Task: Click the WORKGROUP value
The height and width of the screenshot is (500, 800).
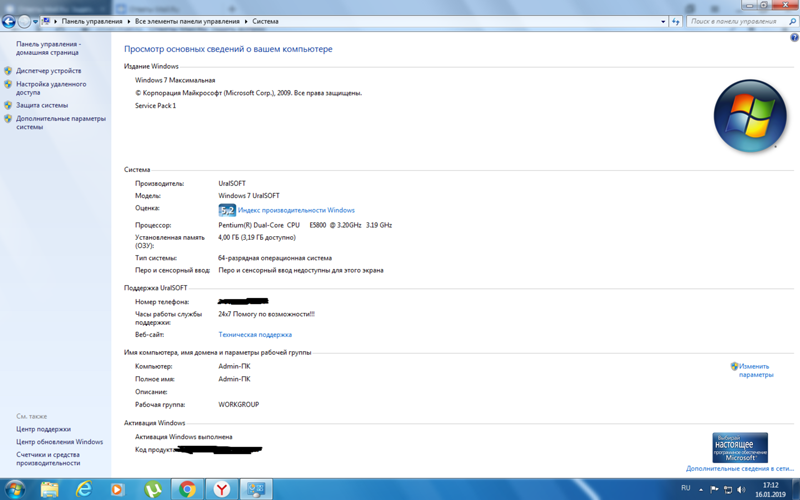Action: (x=239, y=405)
